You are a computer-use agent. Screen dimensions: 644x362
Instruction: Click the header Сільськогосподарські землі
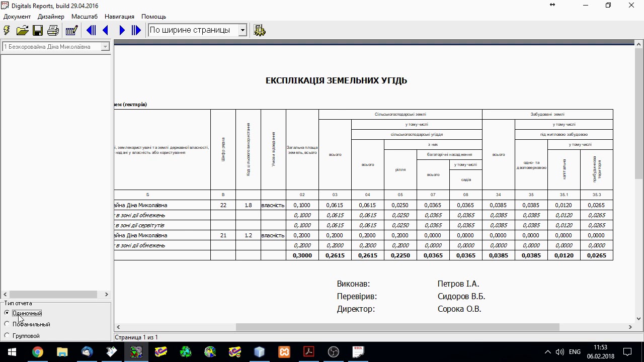tap(400, 115)
